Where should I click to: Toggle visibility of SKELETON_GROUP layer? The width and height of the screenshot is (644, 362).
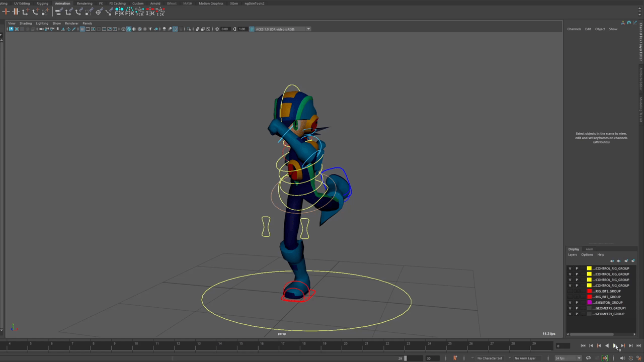(570, 303)
